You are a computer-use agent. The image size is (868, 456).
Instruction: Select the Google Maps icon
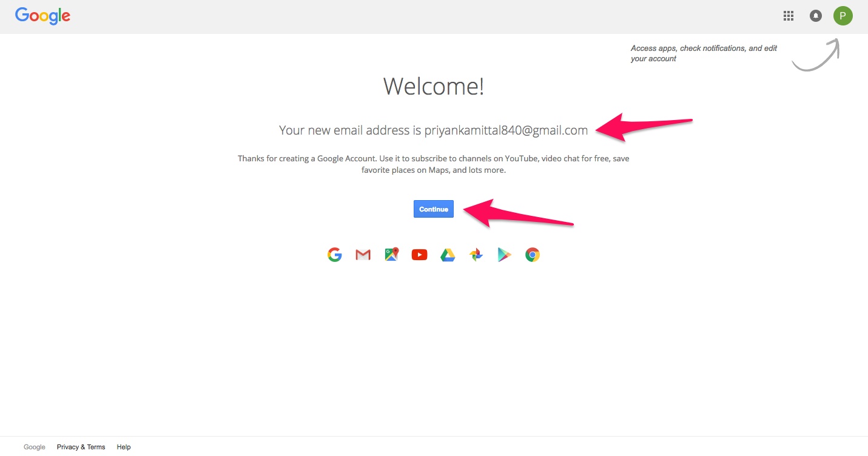[x=391, y=255]
